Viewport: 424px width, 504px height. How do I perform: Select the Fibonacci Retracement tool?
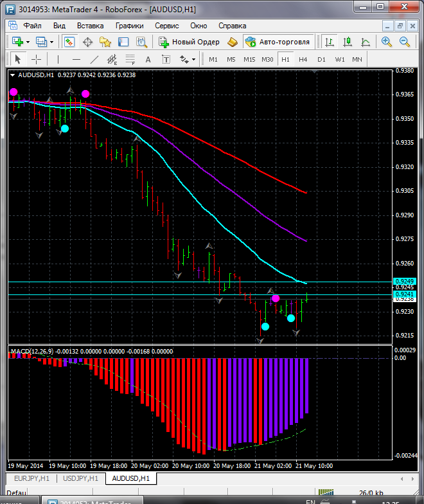point(130,59)
